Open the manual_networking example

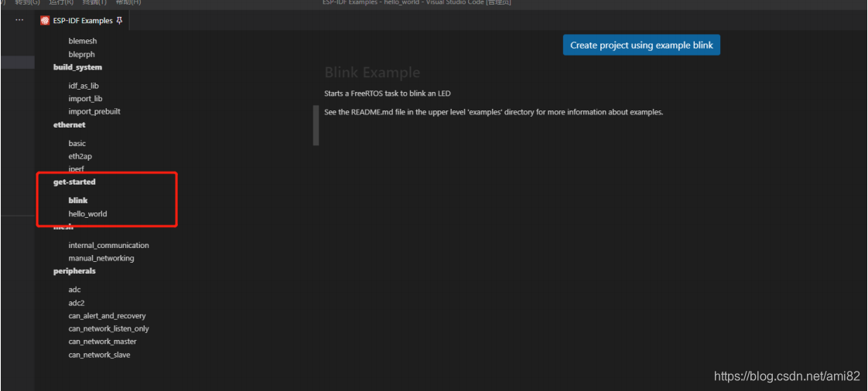(101, 258)
